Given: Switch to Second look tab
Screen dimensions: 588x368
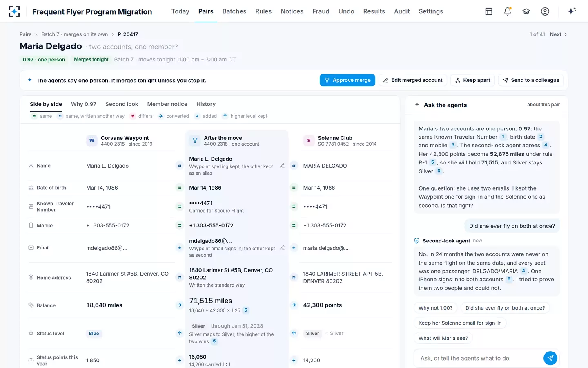Looking at the screenshot, I should coord(122,104).
